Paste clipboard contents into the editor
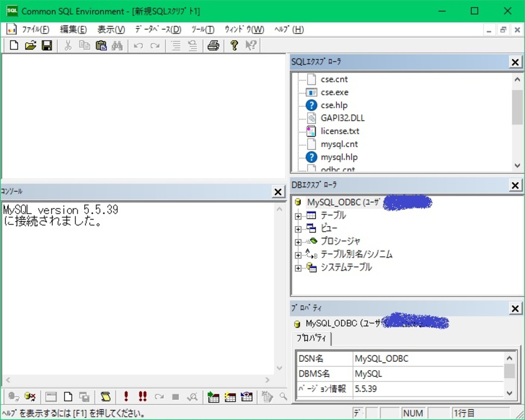This screenshot has height=420, width=525. point(101,46)
